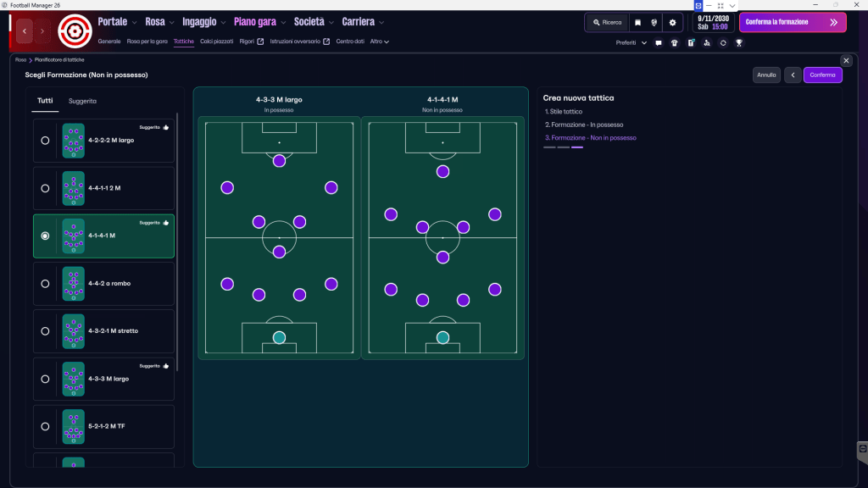Click the shirt icon shortcut
Screen dimensions: 868x488
674,42
